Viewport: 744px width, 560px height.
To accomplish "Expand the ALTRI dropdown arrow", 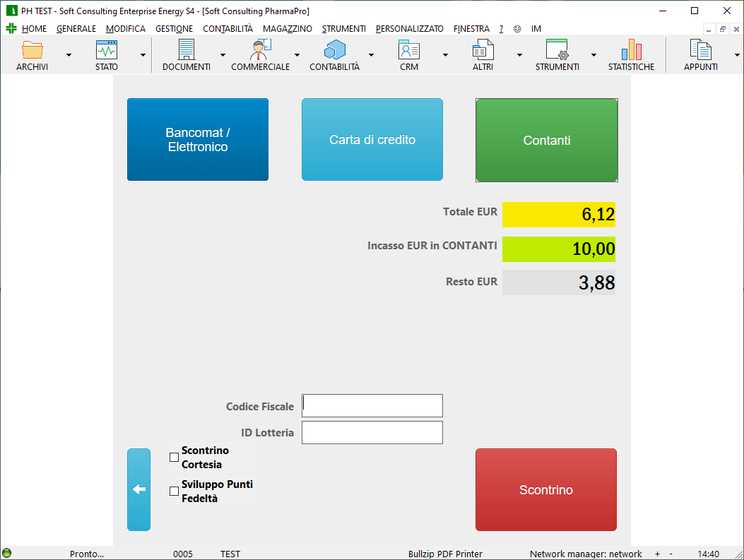I will [x=519, y=55].
